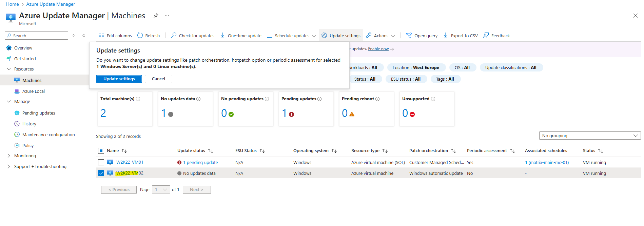This screenshot has width=644, height=226.
Task: Click info icon beside Pending reboot
Action: click(x=377, y=99)
